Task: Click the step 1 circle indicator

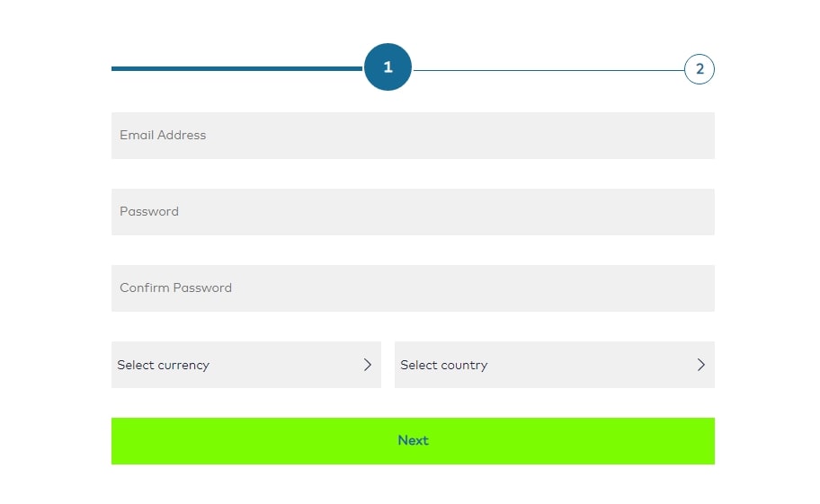Action: click(388, 67)
